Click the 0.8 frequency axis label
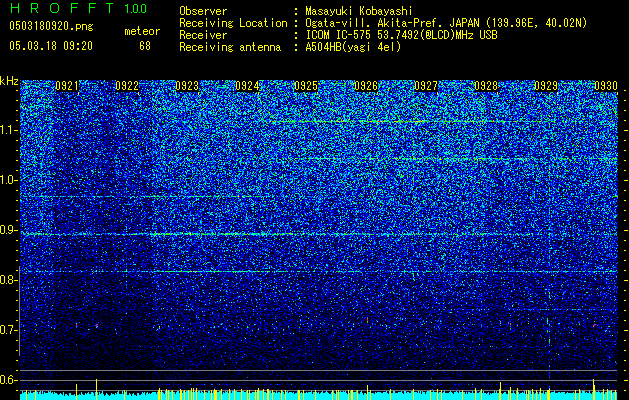Screen dimensions: 629x400 pyautogui.click(x=9, y=280)
